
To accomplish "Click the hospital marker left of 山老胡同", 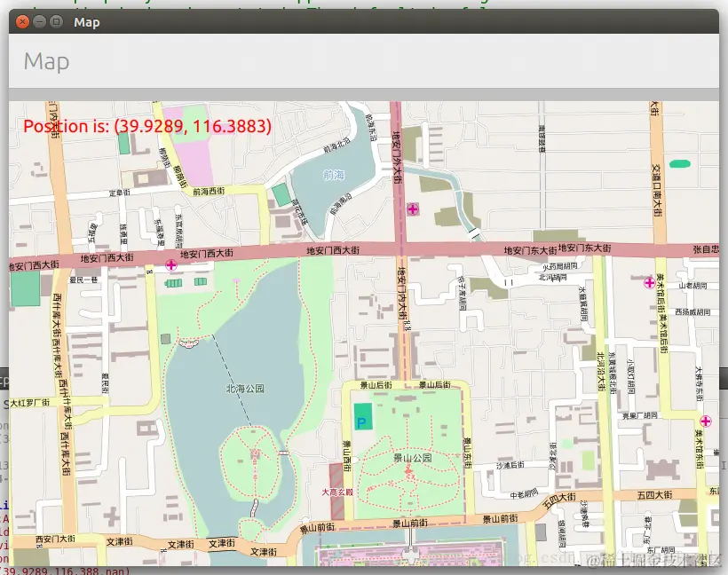I will click(x=649, y=282).
